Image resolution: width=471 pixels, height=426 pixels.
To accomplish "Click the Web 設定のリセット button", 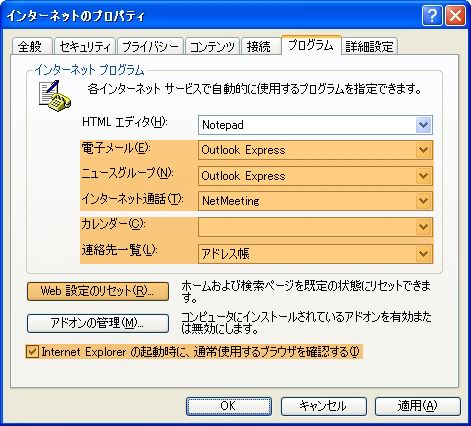I will tap(98, 291).
